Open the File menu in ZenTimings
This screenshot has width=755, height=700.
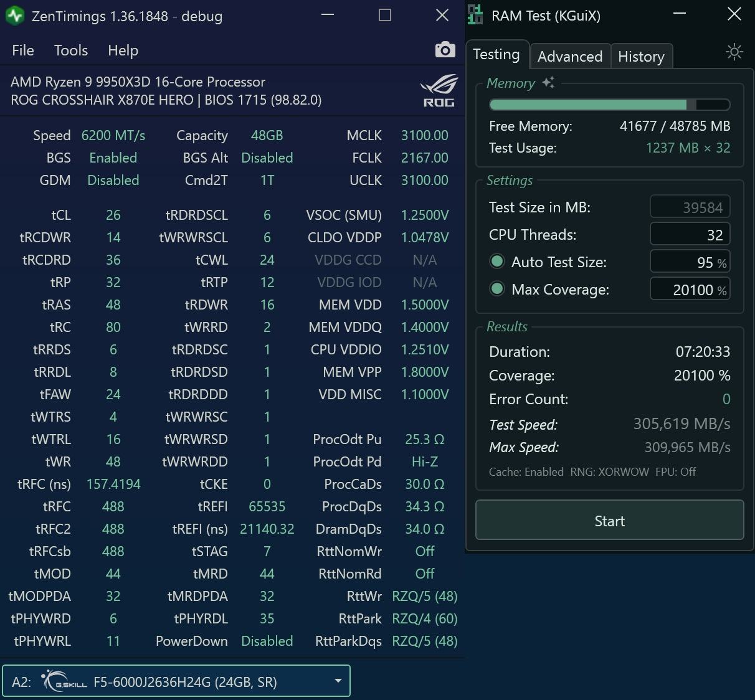tap(23, 50)
